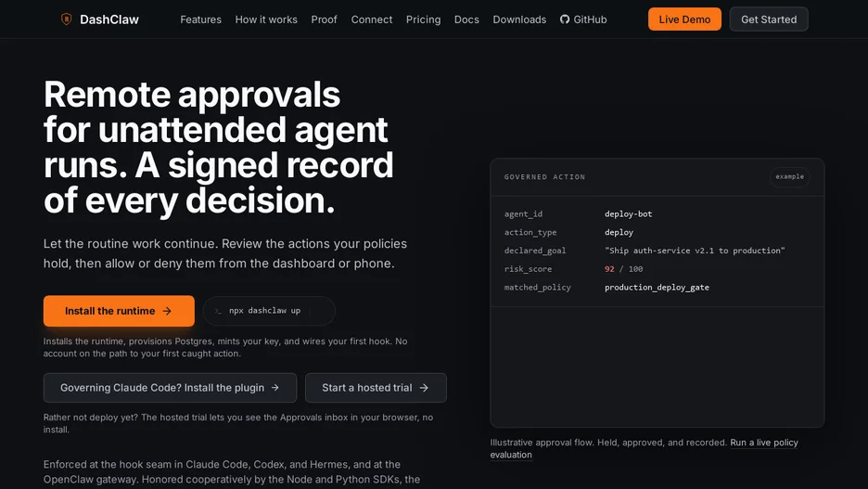Click the "Let the routine work continue" paragraph
The height and width of the screenshot is (489, 868).
pyautogui.click(x=225, y=253)
